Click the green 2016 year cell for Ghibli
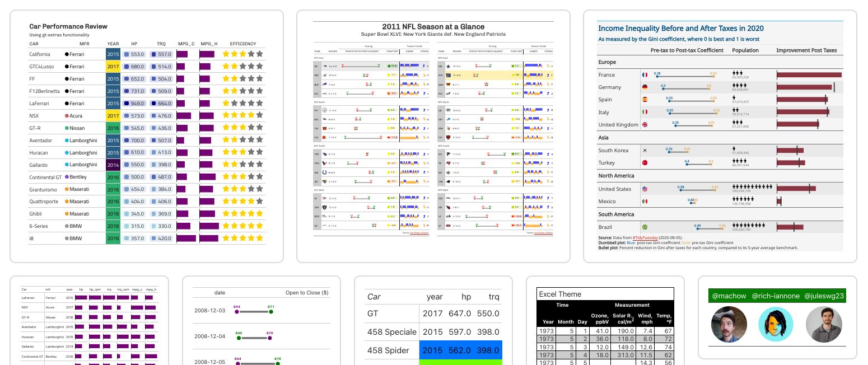The height and width of the screenshot is (365, 868). coord(113,214)
